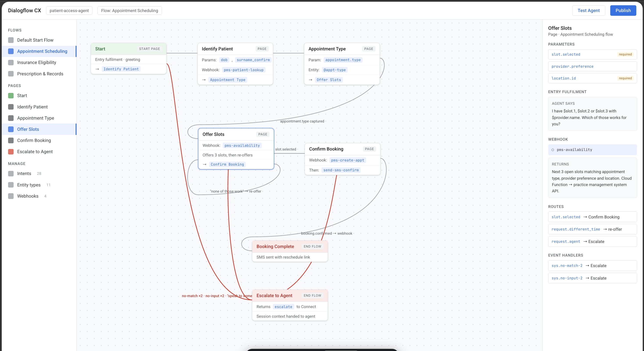644x351 pixels.
Task: Click 'SMS sent with reschedule link' text
Action: (283, 257)
